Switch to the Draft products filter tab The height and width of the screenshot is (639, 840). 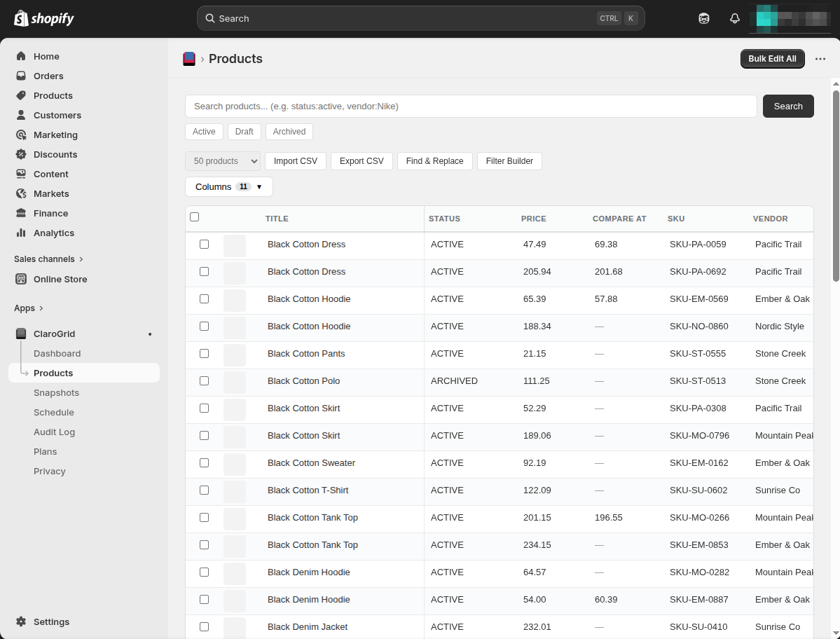coord(244,131)
